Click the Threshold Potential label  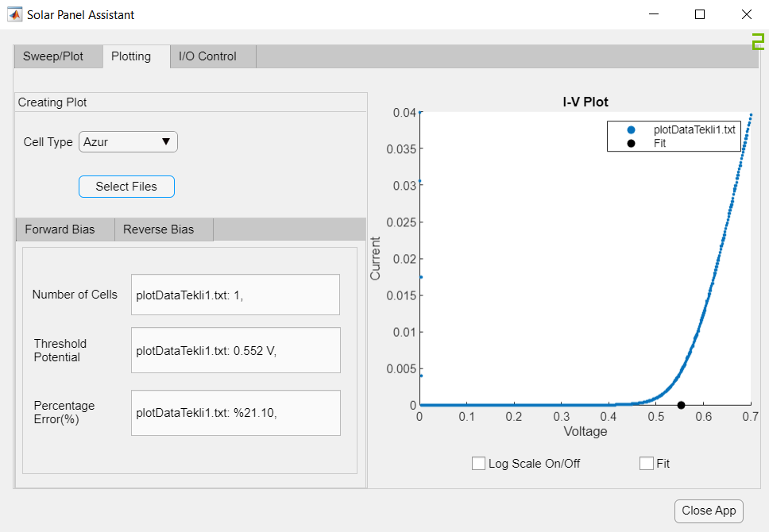tap(60, 350)
